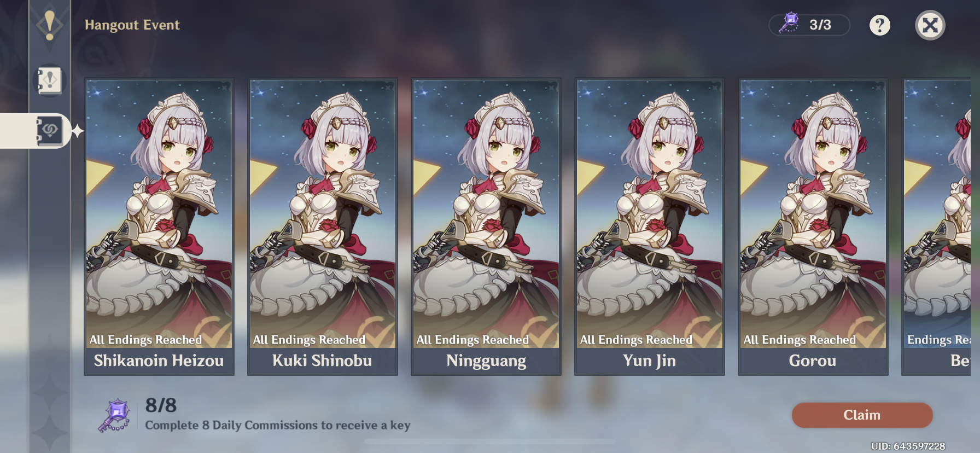This screenshot has height=453, width=980.
Task: Claim the story key reward
Action: [862, 415]
